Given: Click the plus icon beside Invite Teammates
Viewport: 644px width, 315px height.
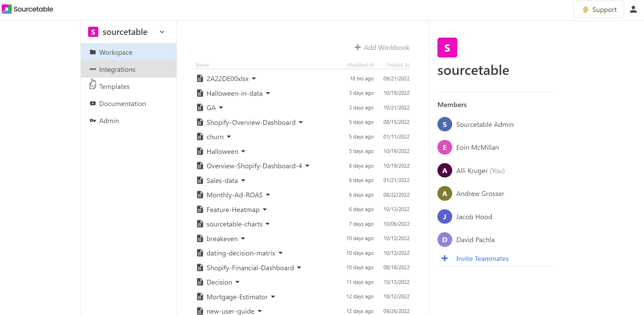Looking at the screenshot, I should point(445,258).
